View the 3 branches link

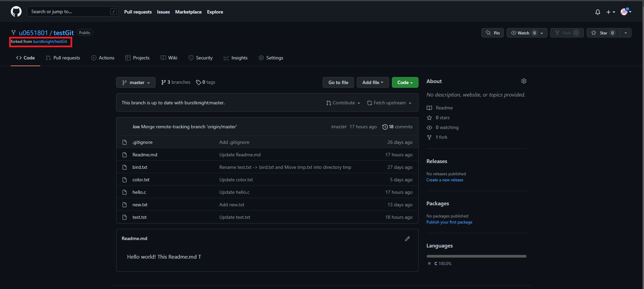tap(176, 82)
